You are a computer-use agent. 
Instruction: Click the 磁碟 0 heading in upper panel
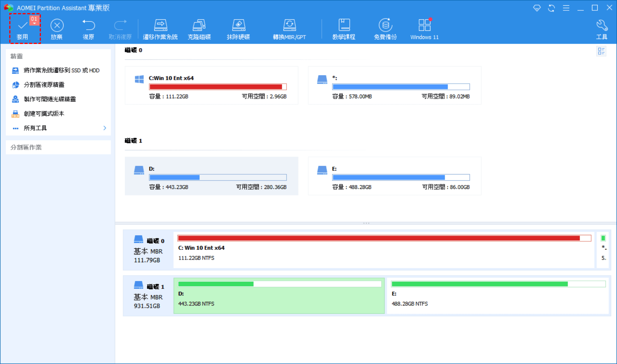133,50
